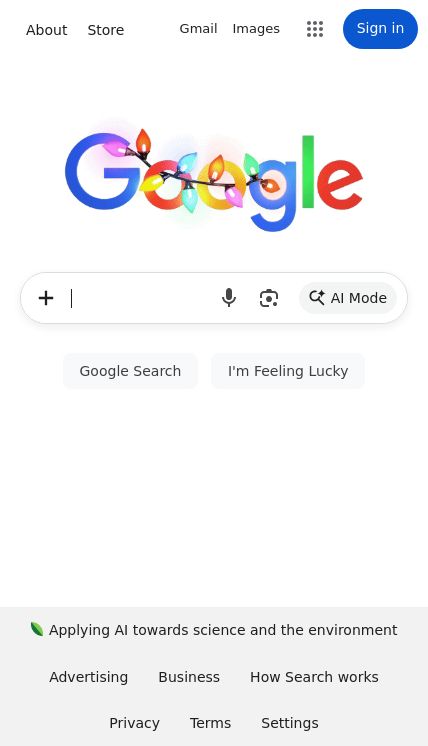
Task: Click the holiday lights Google doodle logo
Action: [x=214, y=176]
